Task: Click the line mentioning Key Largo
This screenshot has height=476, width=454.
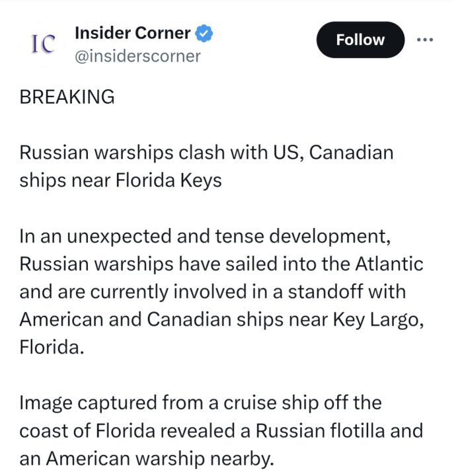Action: (221, 320)
